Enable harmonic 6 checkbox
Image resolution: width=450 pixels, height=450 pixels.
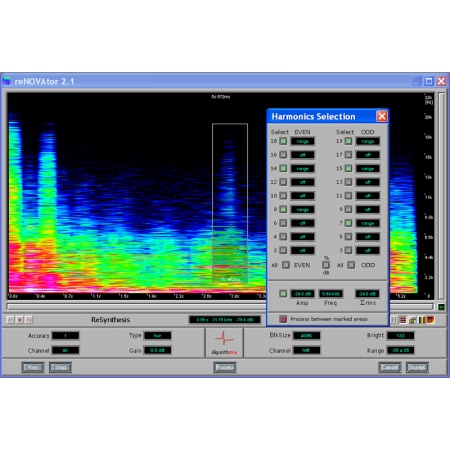pyautogui.click(x=283, y=223)
